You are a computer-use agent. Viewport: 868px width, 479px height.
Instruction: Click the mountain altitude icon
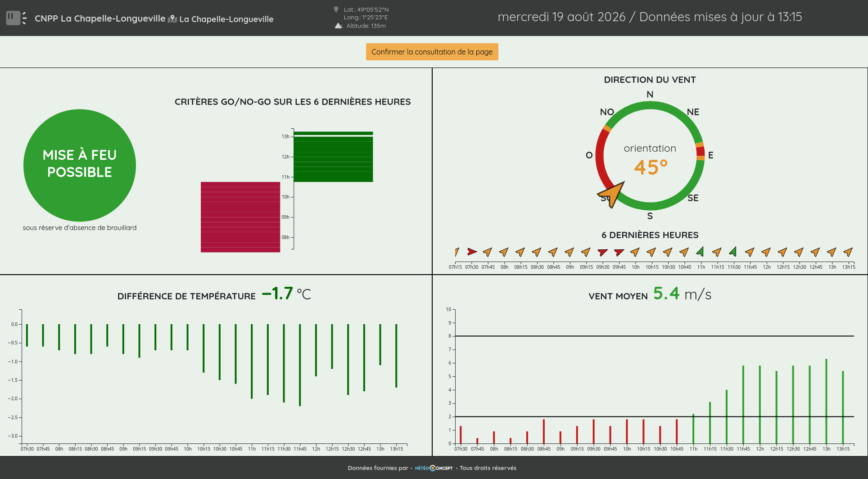click(339, 26)
